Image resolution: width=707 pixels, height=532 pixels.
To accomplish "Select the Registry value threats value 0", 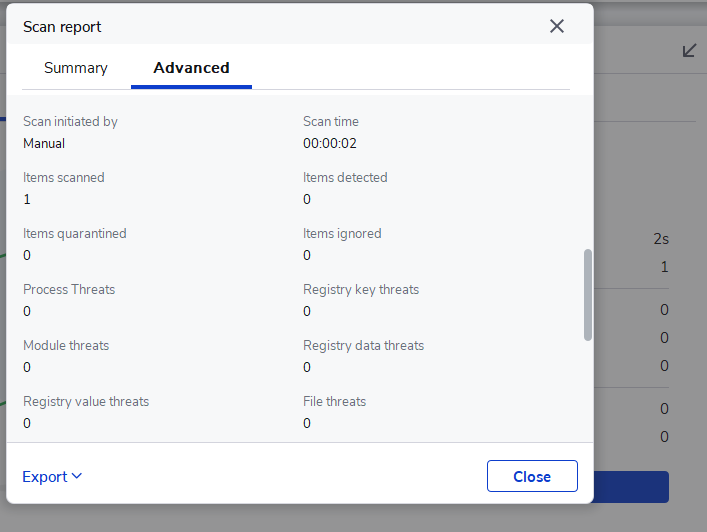I will [x=27, y=423].
